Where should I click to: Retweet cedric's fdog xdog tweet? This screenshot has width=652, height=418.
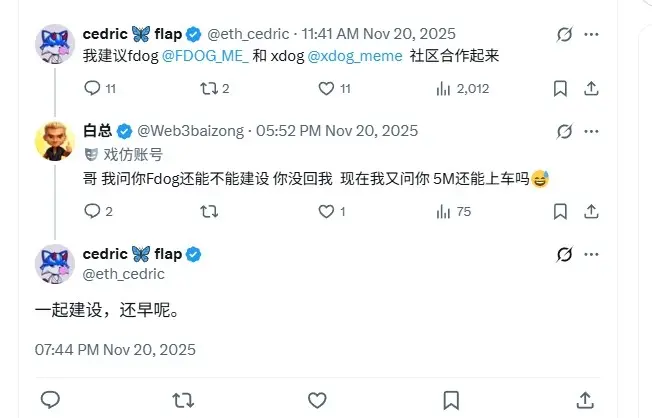tap(215, 88)
